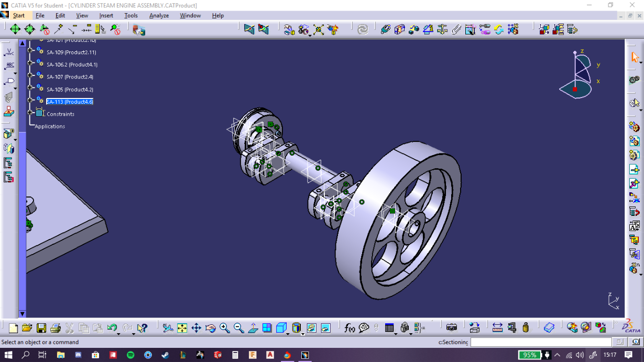Image resolution: width=644 pixels, height=362 pixels.
Task: Open the Windows Start button
Action: [8, 355]
